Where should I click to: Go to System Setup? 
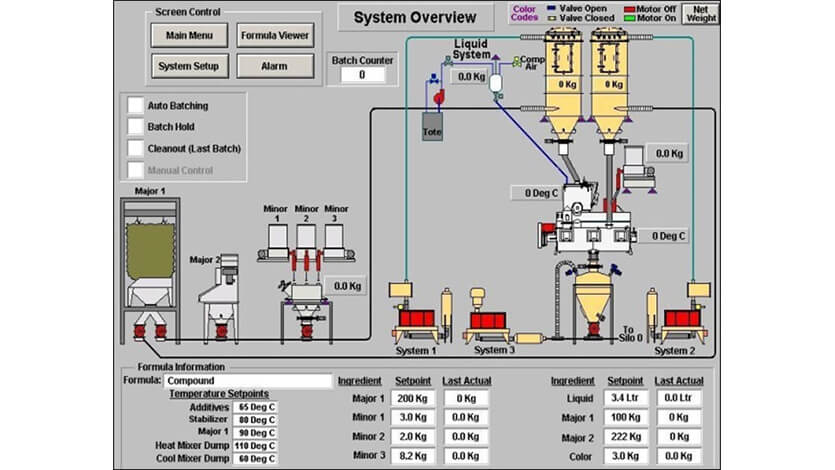190,65
